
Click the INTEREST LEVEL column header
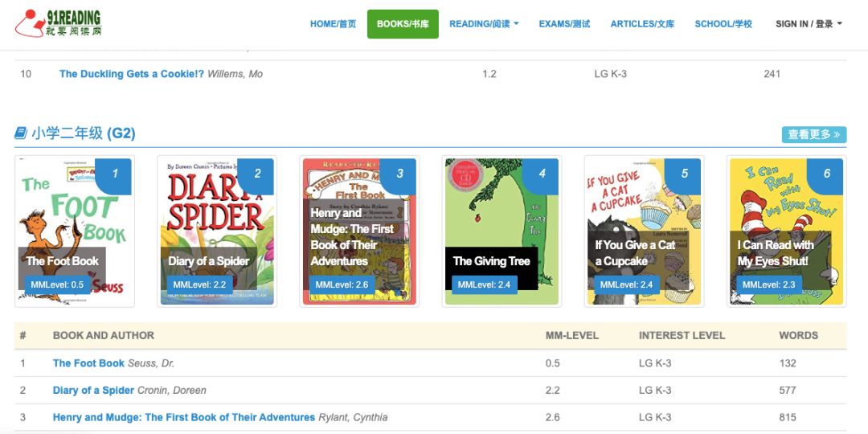[x=682, y=335]
